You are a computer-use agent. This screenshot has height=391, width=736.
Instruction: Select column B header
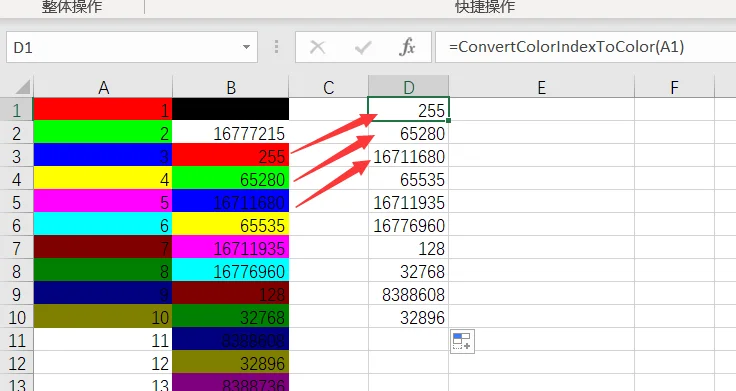click(230, 87)
